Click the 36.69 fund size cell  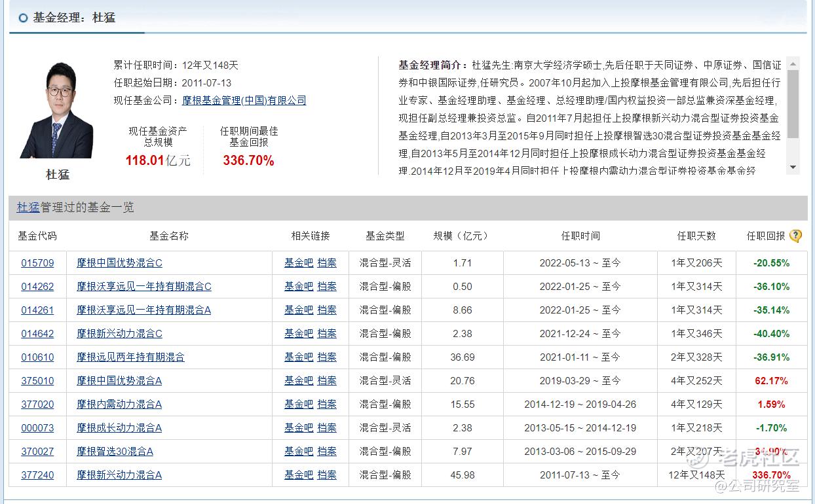(x=463, y=357)
